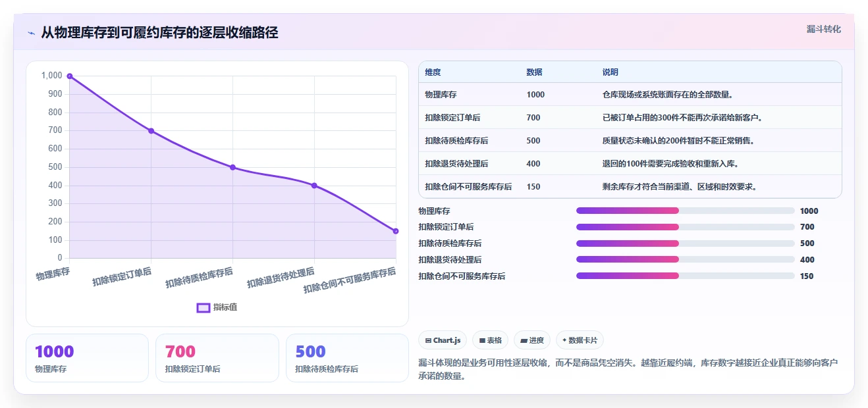The image size is (868, 408).
Task: Click the table cell value 150
Action: click(x=533, y=187)
